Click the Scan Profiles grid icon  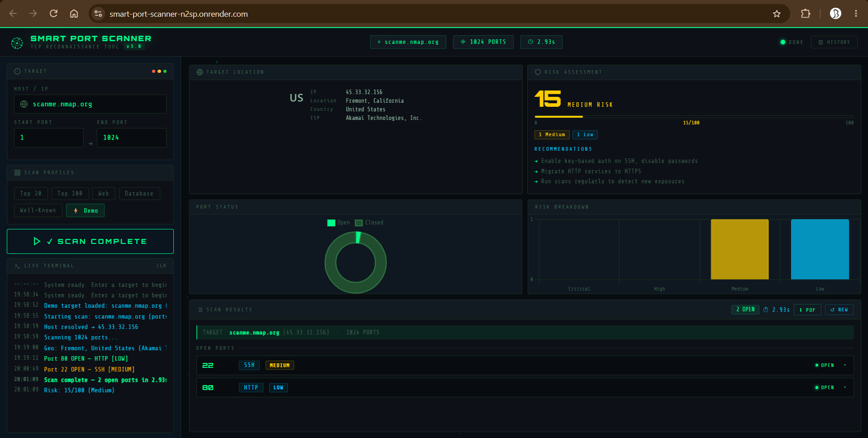(x=17, y=172)
